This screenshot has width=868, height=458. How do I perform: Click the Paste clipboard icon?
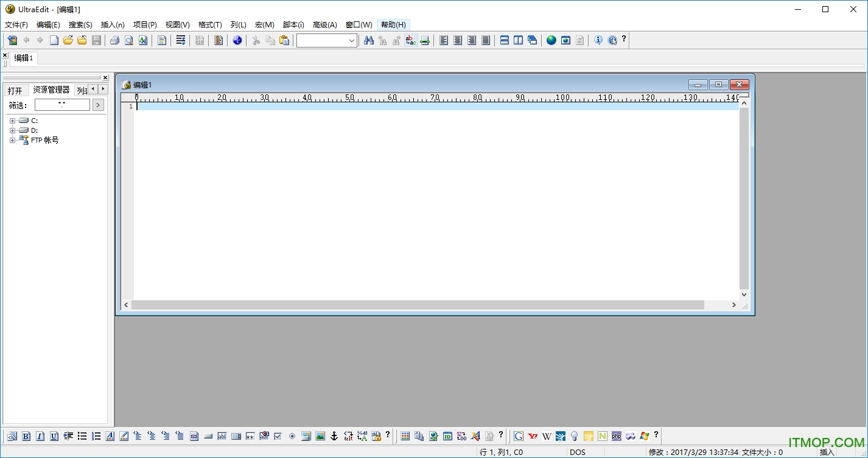coord(284,40)
